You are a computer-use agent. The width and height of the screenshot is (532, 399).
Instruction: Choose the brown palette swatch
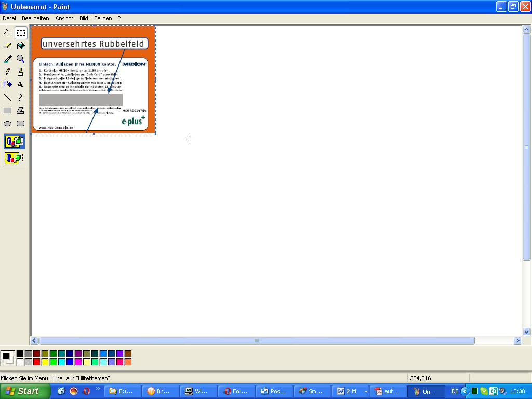point(128,354)
